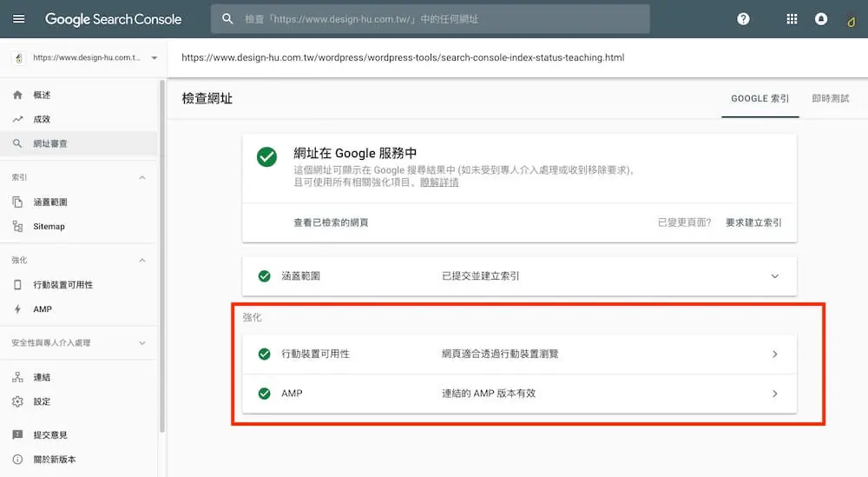The width and height of the screenshot is (868, 477).
Task: Open 設定 in the sidebar
Action: (x=42, y=401)
